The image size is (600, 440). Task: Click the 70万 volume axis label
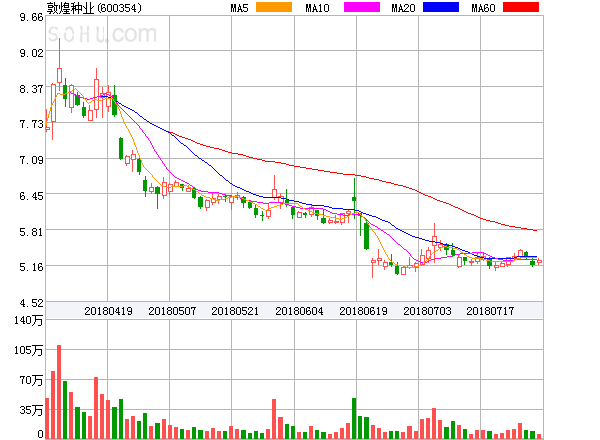(31, 380)
